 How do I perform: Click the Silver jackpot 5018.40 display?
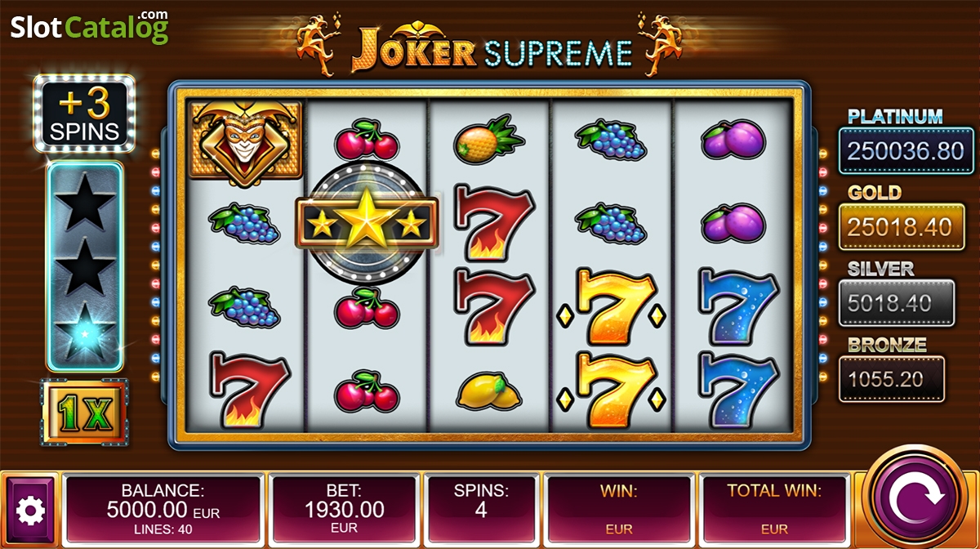pyautogui.click(x=896, y=303)
